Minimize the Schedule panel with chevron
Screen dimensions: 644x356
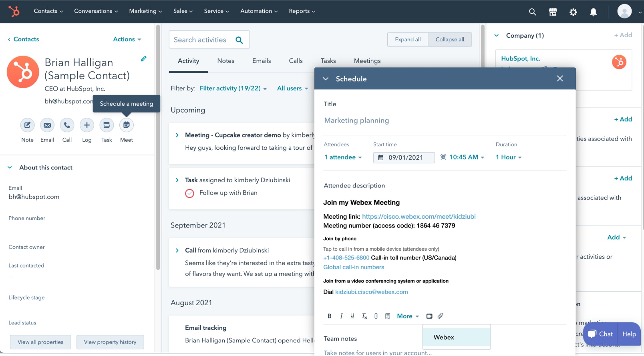tap(326, 78)
